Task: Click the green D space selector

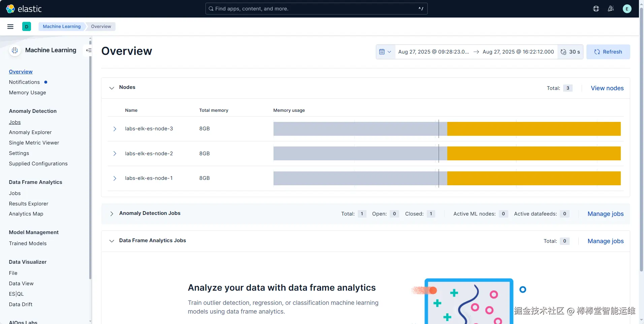Action: pos(27,27)
